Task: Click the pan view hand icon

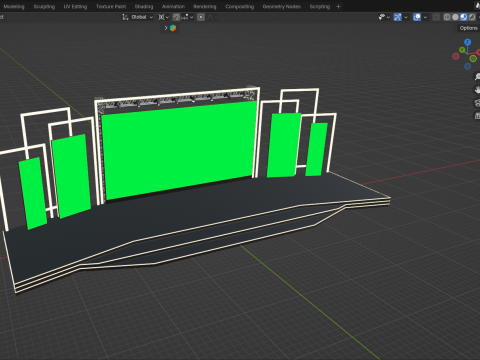Action: click(x=477, y=90)
